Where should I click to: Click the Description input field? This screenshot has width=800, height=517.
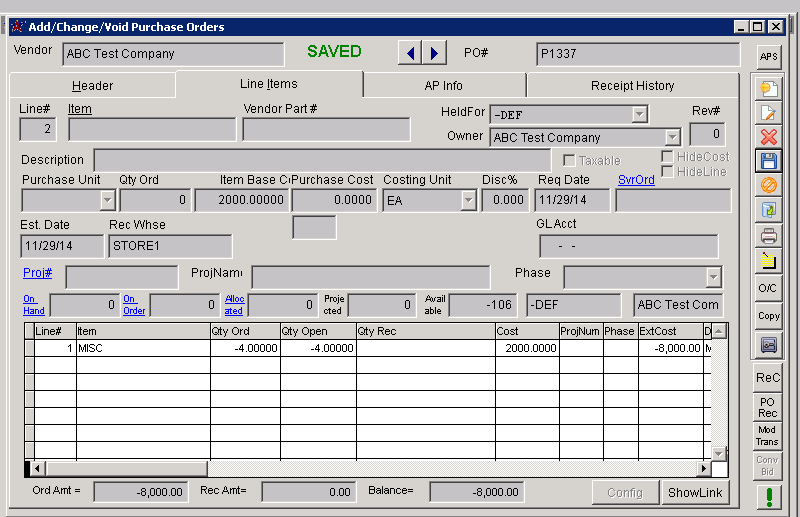click(x=321, y=160)
